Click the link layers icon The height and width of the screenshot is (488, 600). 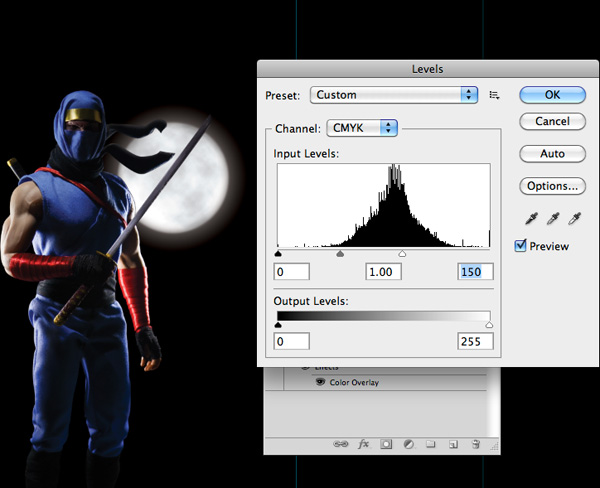click(341, 444)
